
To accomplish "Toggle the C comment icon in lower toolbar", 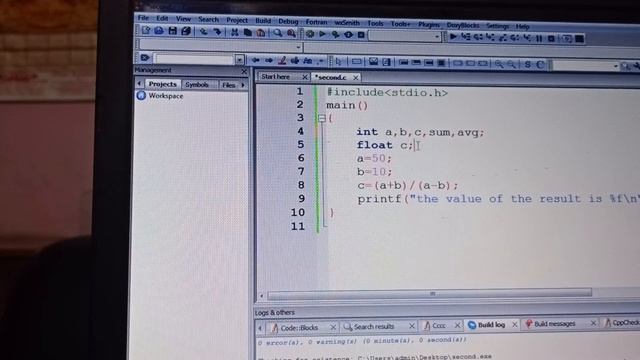I will 540,64.
